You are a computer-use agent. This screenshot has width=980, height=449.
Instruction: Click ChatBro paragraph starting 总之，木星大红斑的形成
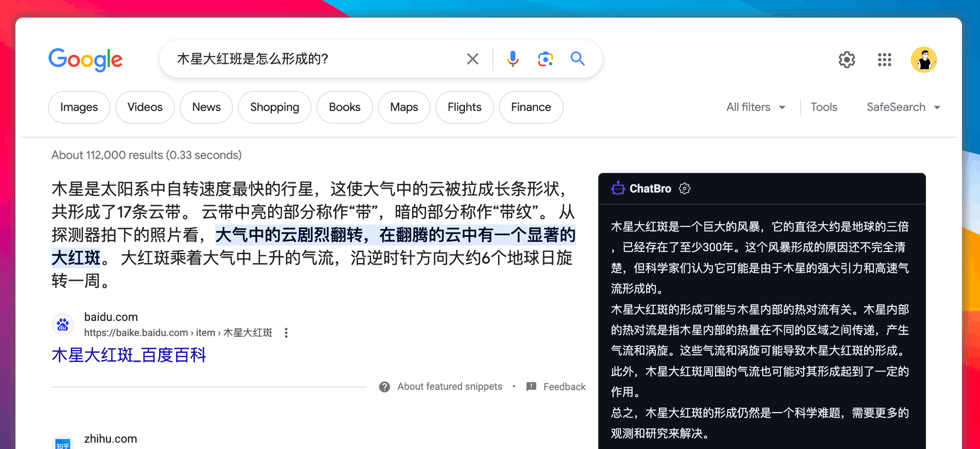click(x=759, y=423)
